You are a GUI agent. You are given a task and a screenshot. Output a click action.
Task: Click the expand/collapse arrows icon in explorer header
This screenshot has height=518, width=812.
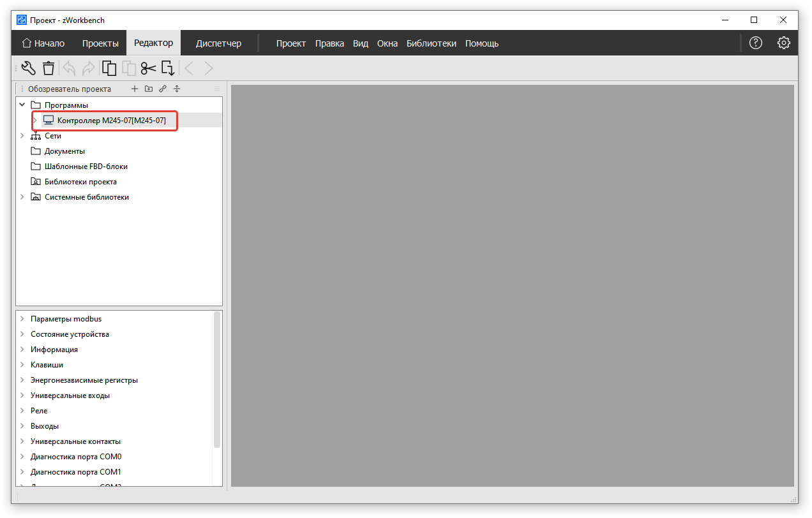pos(177,89)
